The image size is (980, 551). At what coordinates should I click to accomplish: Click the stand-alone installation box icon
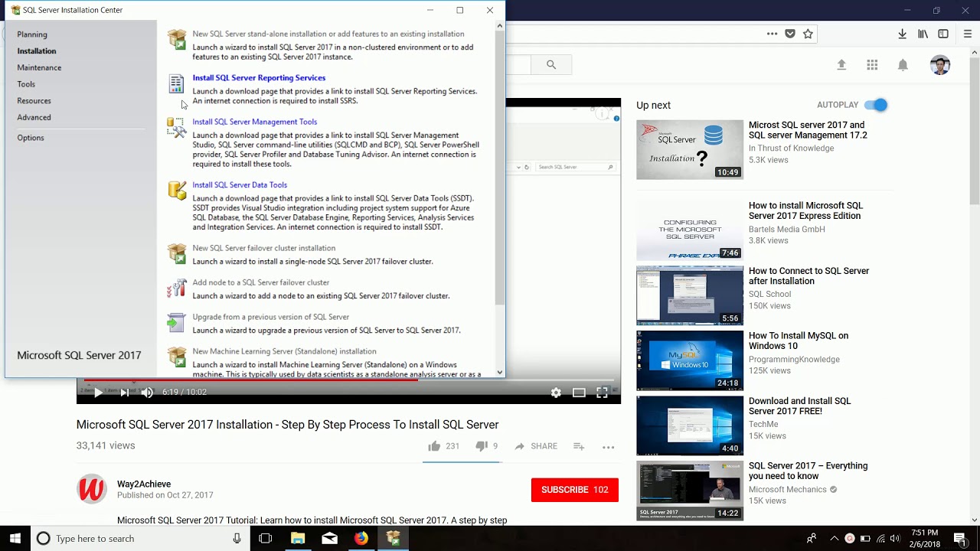click(177, 39)
